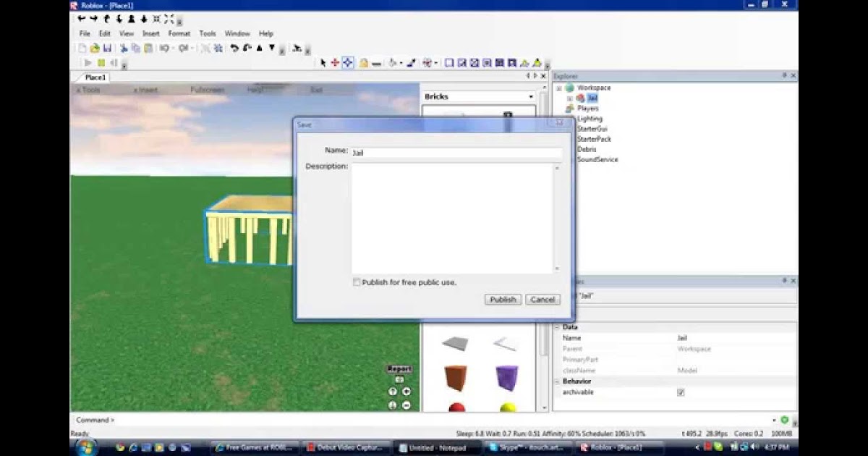Viewport: 868px width, 456px height.
Task: Click the Report button in viewport
Action: click(399, 369)
